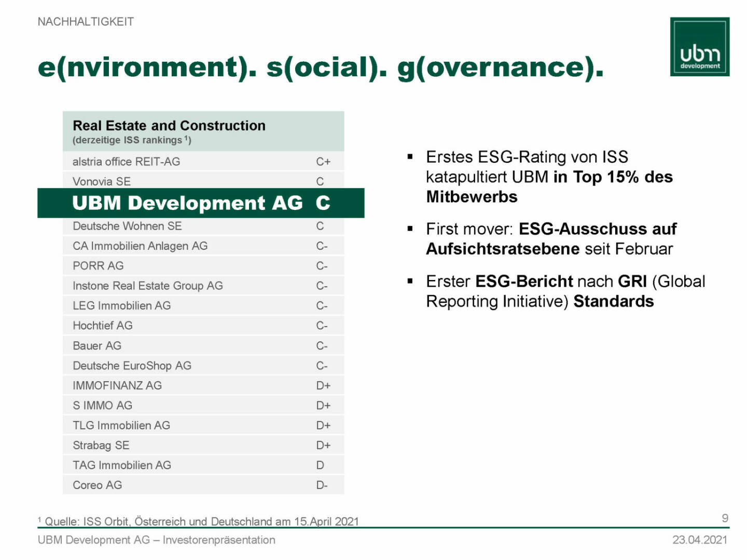
Task: Click the bullet about Top 15% des Mitbewerbs
Action: [x=549, y=177]
